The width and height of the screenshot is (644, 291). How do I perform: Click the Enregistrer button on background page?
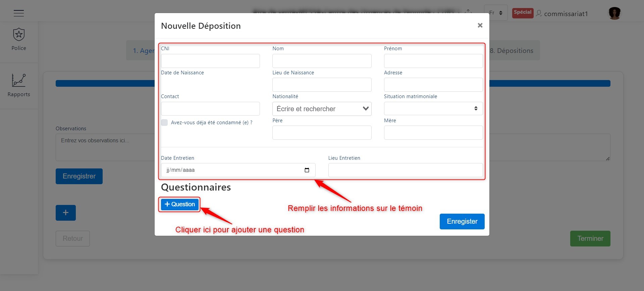click(79, 176)
